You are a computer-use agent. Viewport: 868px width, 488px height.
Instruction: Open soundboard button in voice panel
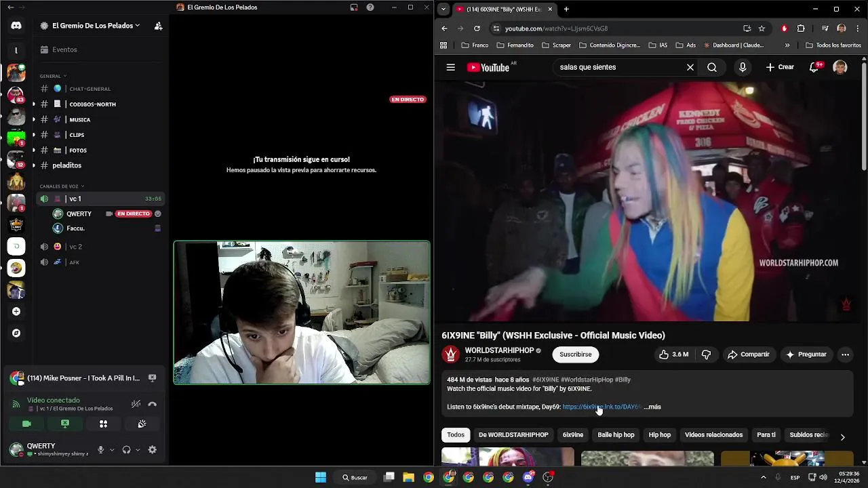click(x=142, y=424)
